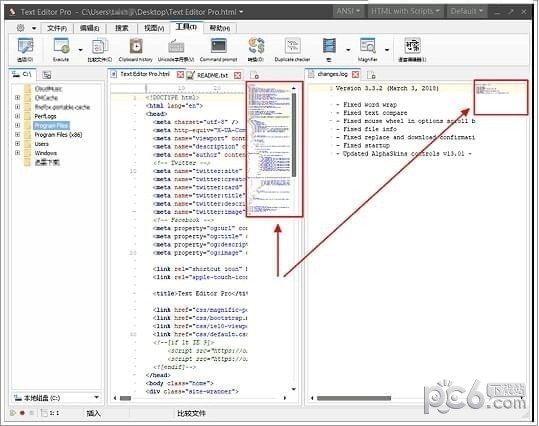This screenshot has width=539, height=426.
Task: Click the macro filmstrip icon
Action: pos(329,46)
